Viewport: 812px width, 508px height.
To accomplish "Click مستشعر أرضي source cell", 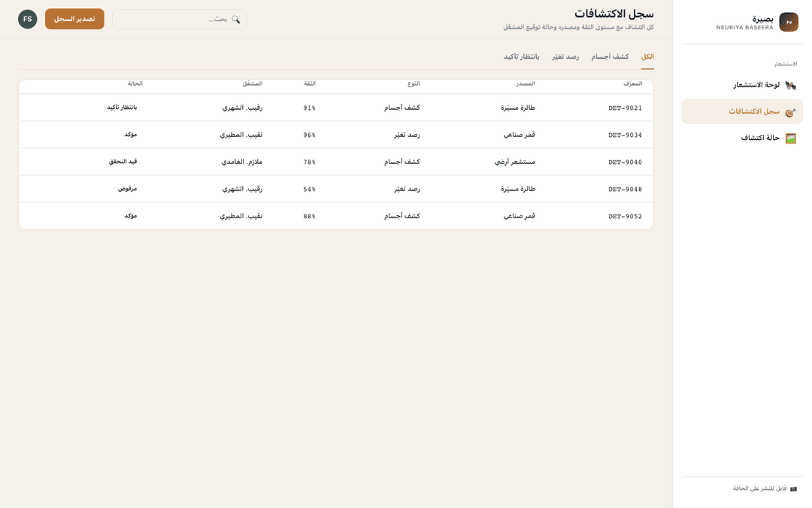I will click(515, 162).
